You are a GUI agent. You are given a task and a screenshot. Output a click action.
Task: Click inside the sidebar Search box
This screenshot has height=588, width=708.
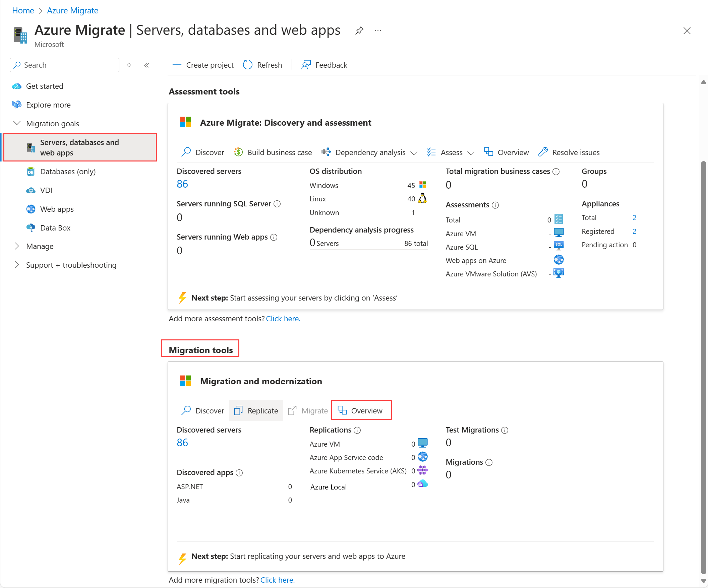coord(64,65)
